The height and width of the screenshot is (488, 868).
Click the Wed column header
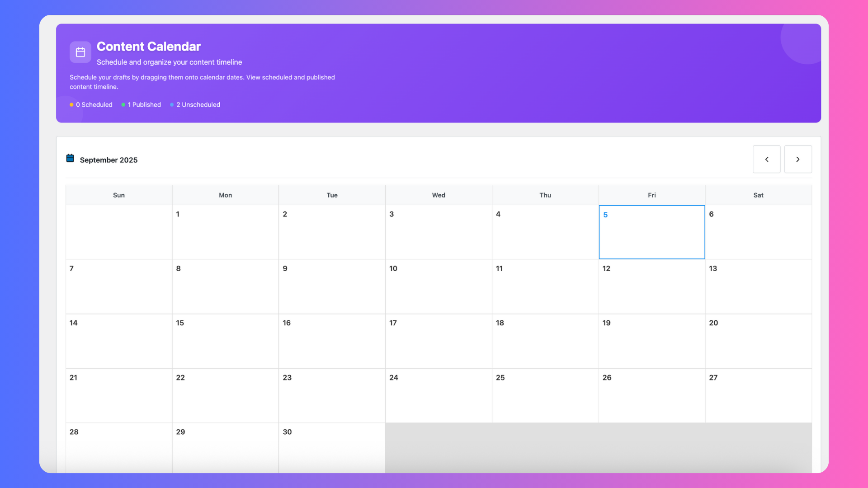click(x=438, y=195)
